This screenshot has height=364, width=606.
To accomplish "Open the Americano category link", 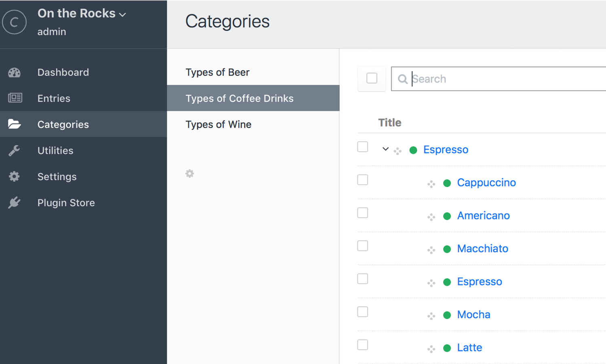I will 483,216.
